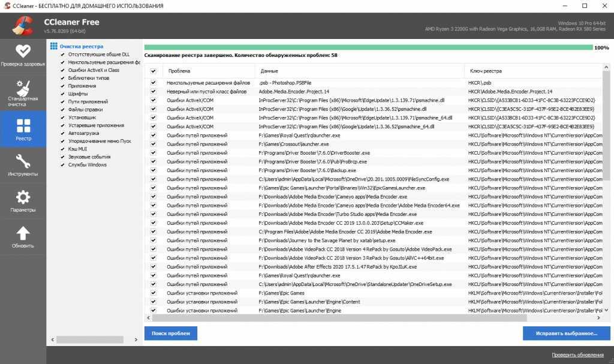Open the Registry section grid icon

(x=23, y=126)
